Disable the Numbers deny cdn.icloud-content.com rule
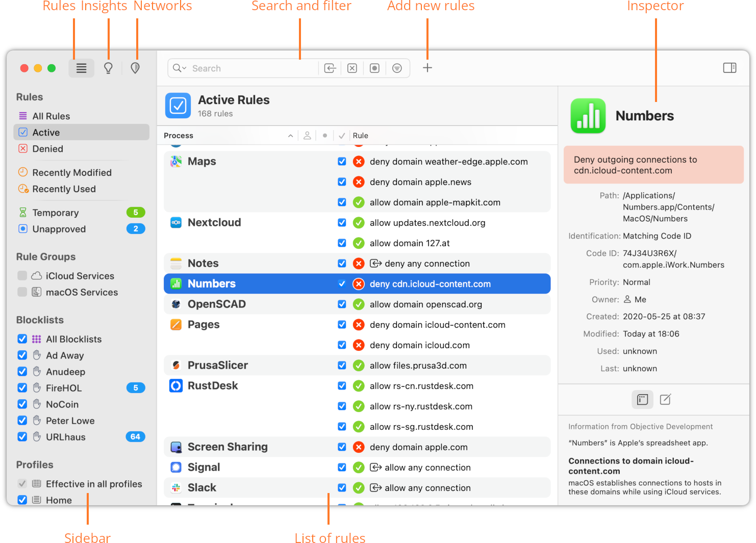 click(x=342, y=284)
